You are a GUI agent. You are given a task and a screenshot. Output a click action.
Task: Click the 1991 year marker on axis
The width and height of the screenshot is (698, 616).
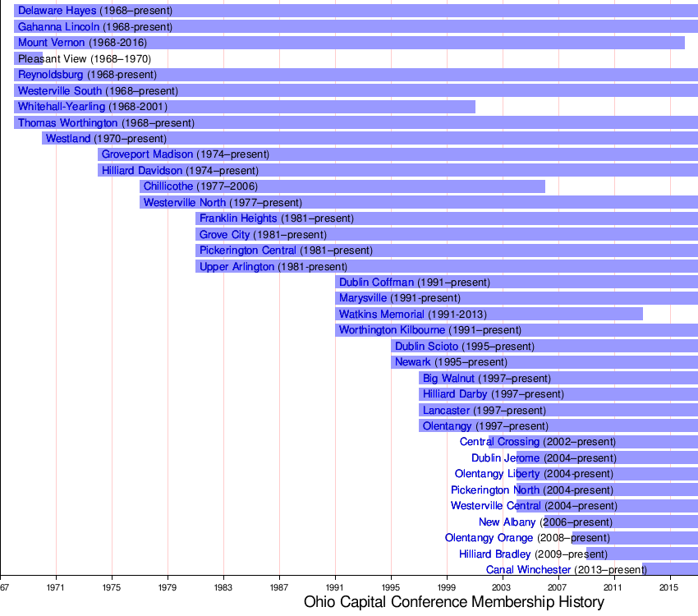pyautogui.click(x=335, y=587)
